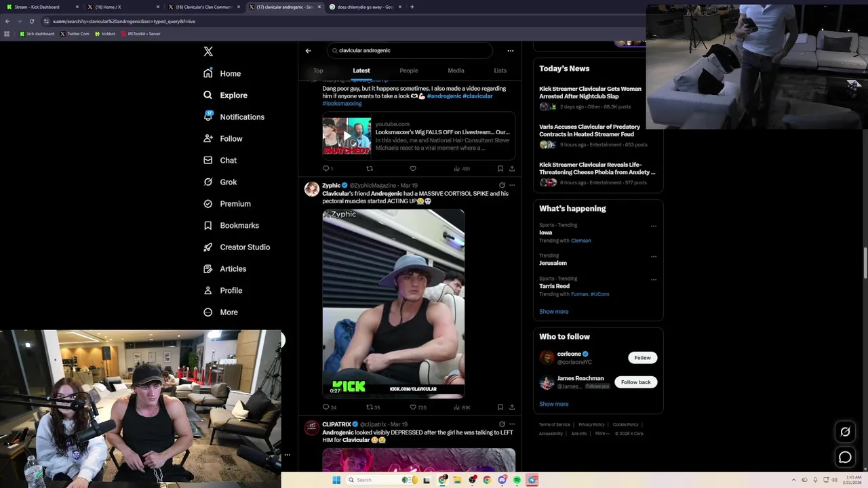The image size is (868, 488).
Task: Open the kickbot bookmark
Action: tap(105, 34)
